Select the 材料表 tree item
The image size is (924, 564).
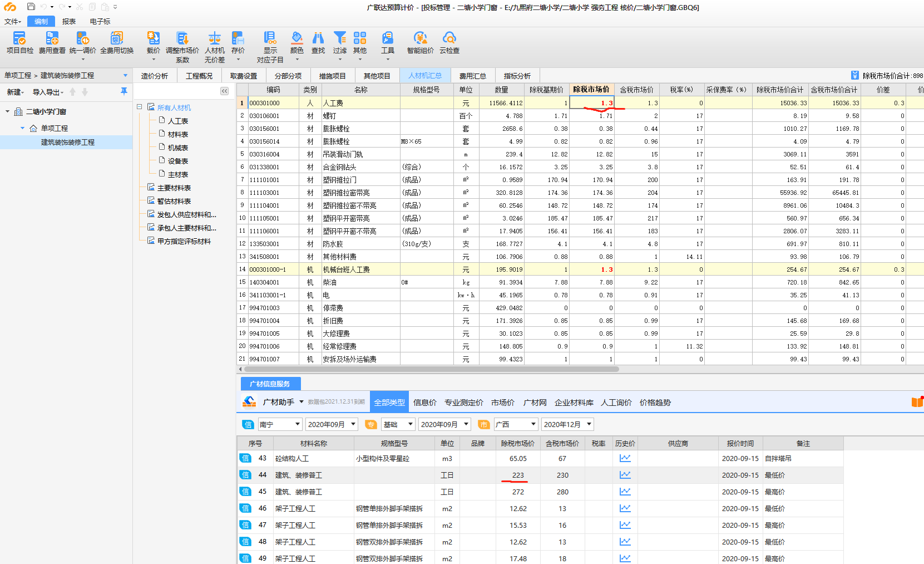[178, 134]
